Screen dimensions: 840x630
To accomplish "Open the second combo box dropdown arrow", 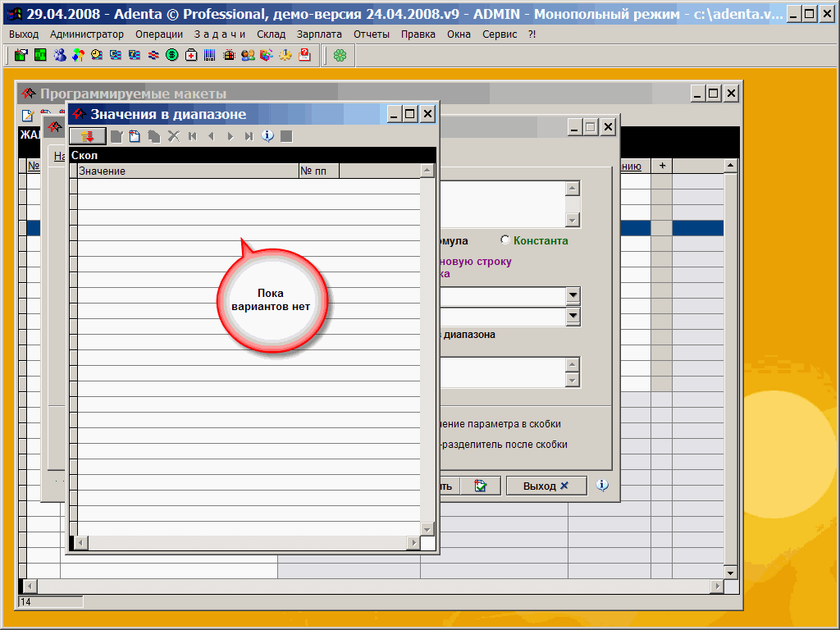I will point(573,316).
